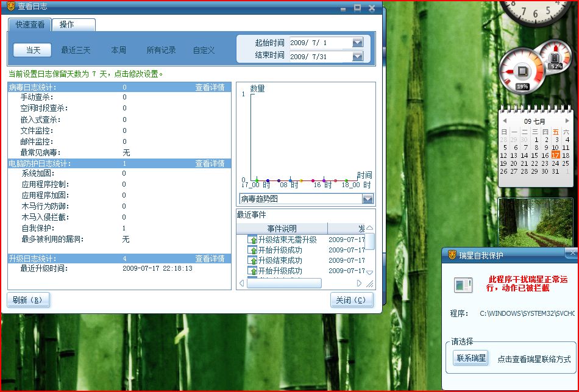Open 查看详情 for 电脑防护日志统计
Image resolution: width=579 pixels, height=392 pixels.
pos(210,163)
